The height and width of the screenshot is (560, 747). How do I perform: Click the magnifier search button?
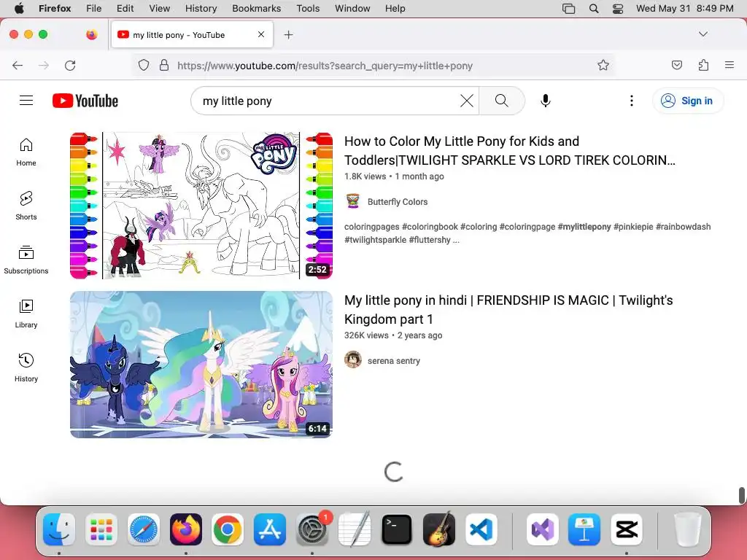[x=502, y=101]
